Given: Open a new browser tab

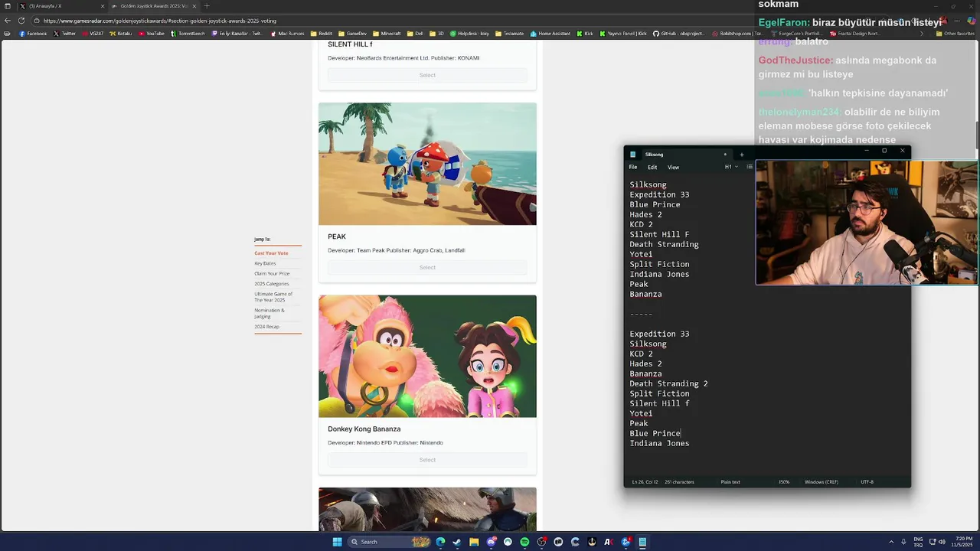Looking at the screenshot, I should click(x=206, y=6).
